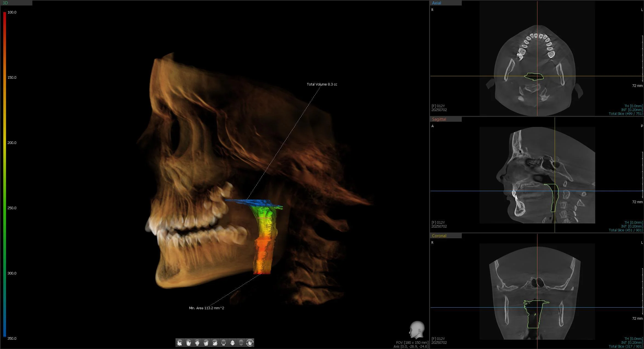644x349 pixels.
Task: Click the left-facing profile head view icon
Action: click(x=180, y=343)
